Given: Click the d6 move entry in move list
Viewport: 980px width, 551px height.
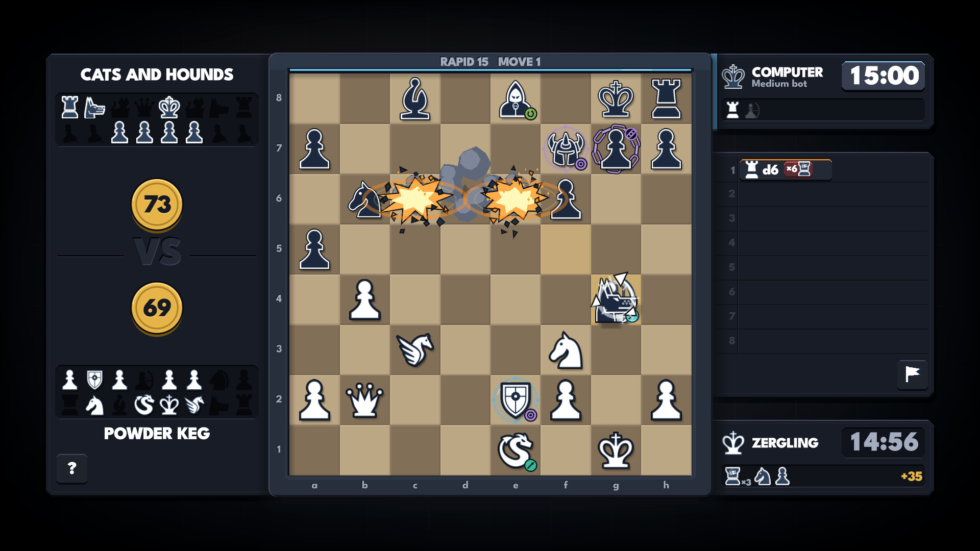Looking at the screenshot, I should pos(786,170).
